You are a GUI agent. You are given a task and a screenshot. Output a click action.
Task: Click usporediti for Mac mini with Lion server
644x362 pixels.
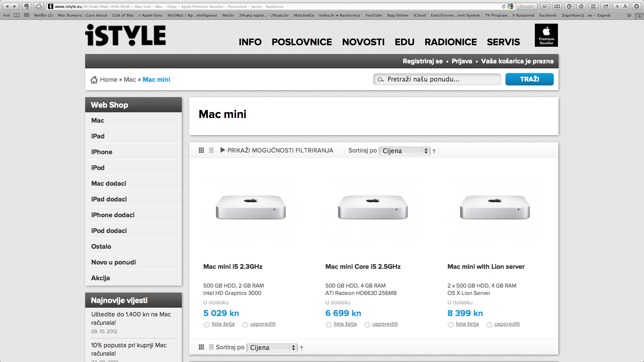coord(507,324)
